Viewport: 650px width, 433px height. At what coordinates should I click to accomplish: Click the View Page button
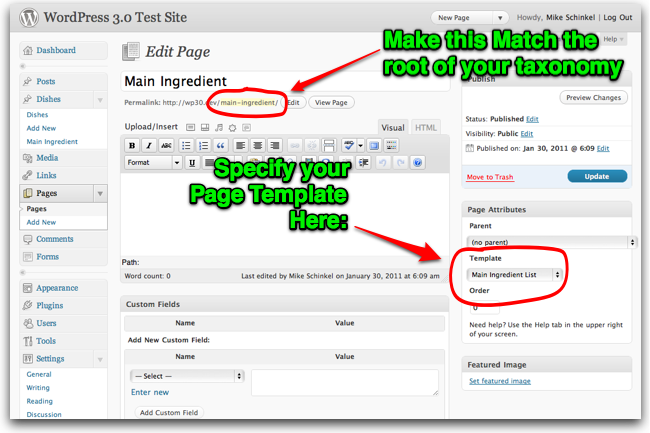tap(331, 102)
